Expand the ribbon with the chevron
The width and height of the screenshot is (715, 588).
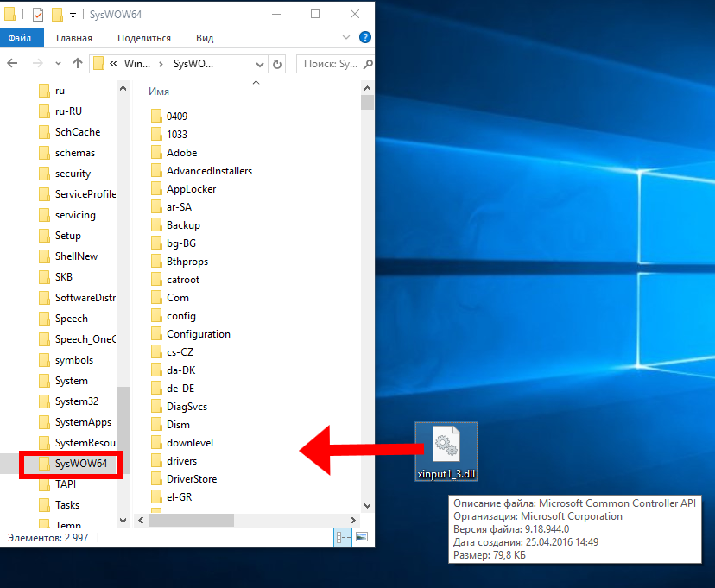[346, 38]
